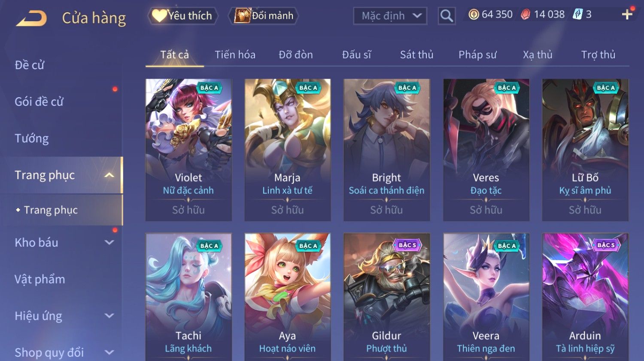Screen dimensions: 644x361
Task: Click the blue voucher ticket icon
Action: click(x=578, y=15)
